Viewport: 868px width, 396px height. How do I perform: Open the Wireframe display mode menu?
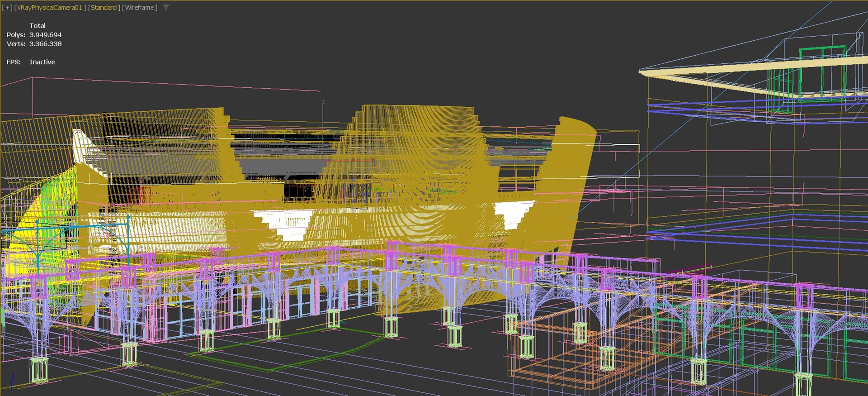coord(140,8)
